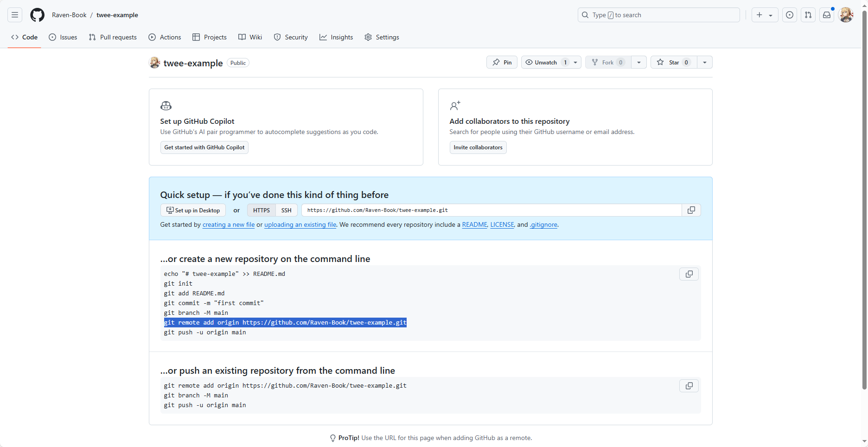Click the .gitignore link

click(x=543, y=224)
